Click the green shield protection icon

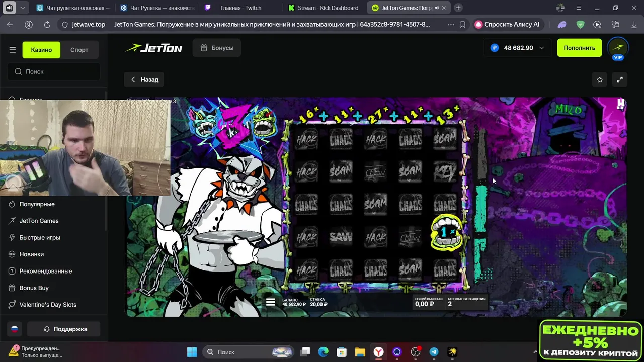(580, 24)
